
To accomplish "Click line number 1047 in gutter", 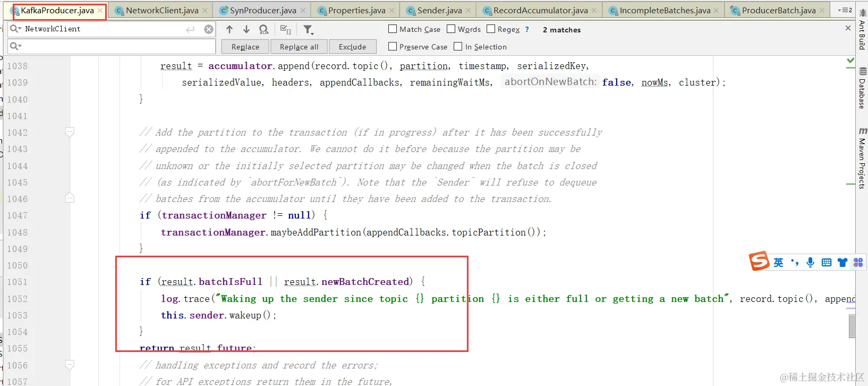I will (17, 215).
